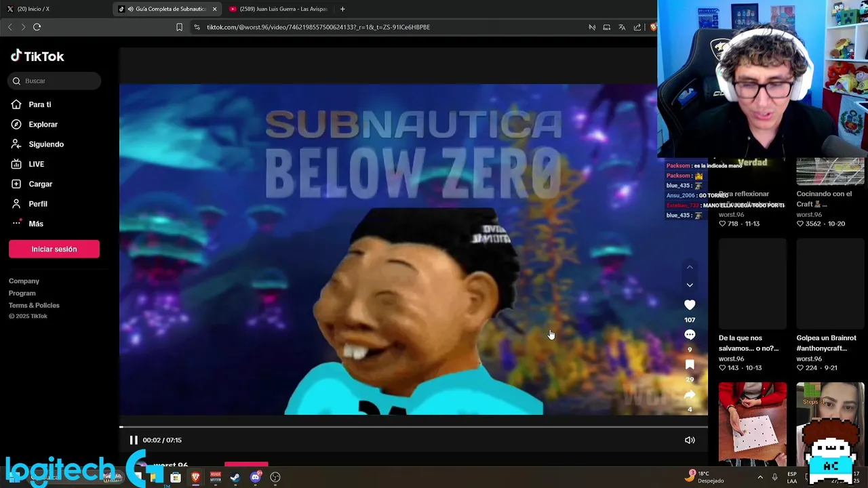Image resolution: width=868 pixels, height=488 pixels.
Task: Click the Iniciar sesión button
Action: point(54,249)
